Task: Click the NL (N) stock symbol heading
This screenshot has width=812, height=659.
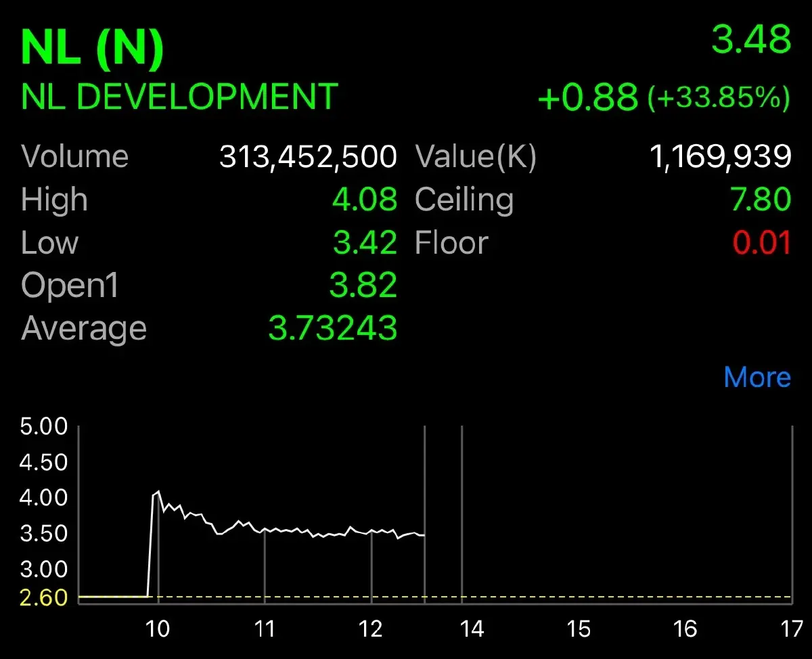Action: [x=93, y=47]
